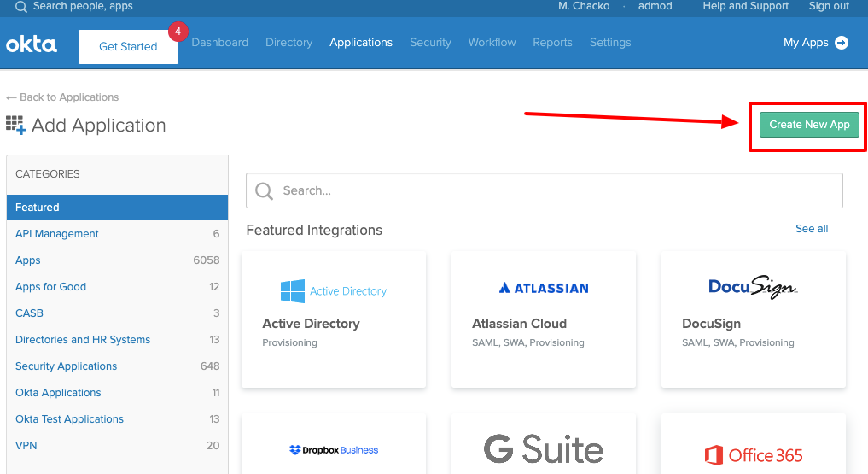
Task: Click the search magnifier icon in top bar
Action: point(21,7)
